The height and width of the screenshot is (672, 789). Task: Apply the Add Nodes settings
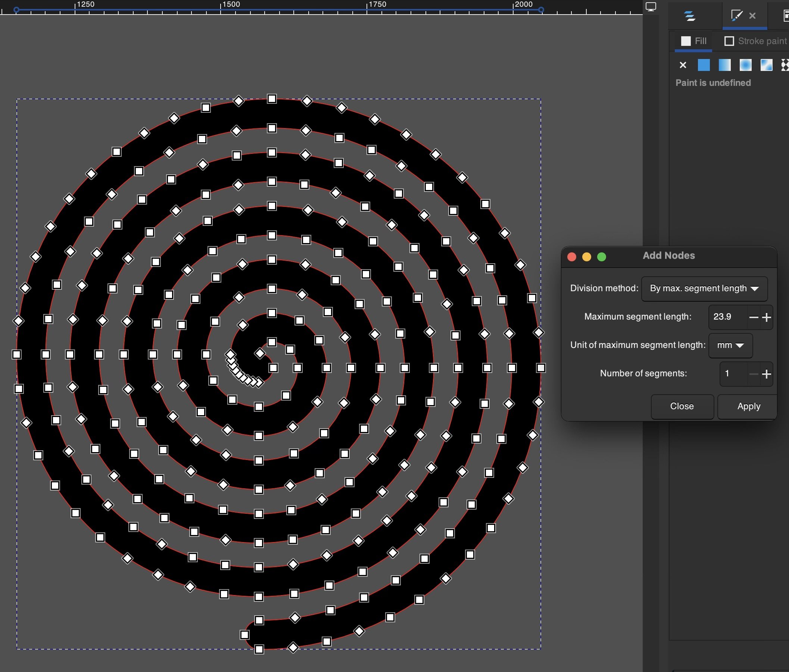748,407
